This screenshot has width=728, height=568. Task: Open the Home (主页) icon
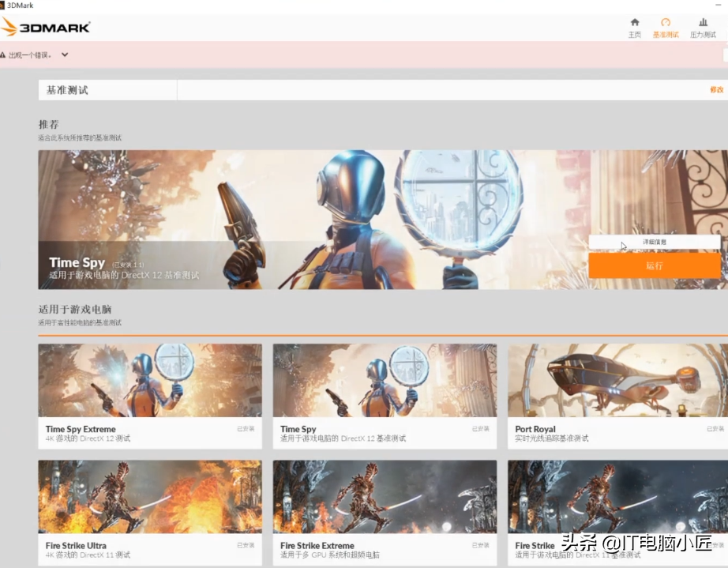tap(635, 22)
